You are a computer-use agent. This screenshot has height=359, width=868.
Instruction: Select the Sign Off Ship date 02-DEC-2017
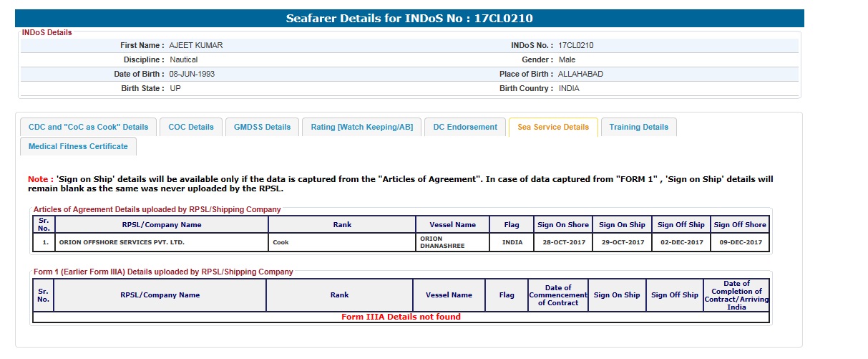click(x=681, y=242)
